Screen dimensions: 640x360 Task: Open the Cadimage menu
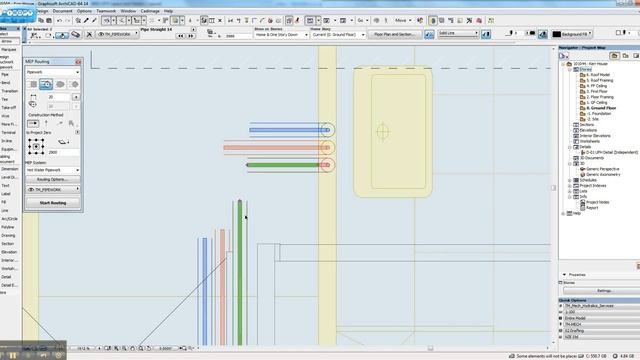[150, 11]
